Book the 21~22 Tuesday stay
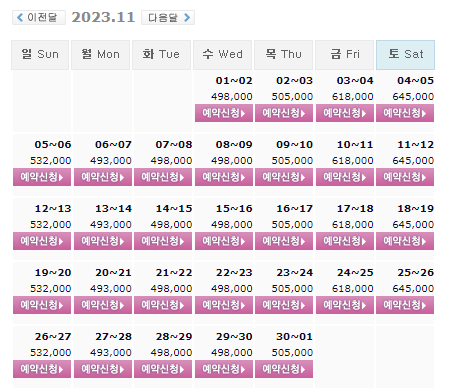The image size is (449, 390). pyautogui.click(x=163, y=305)
